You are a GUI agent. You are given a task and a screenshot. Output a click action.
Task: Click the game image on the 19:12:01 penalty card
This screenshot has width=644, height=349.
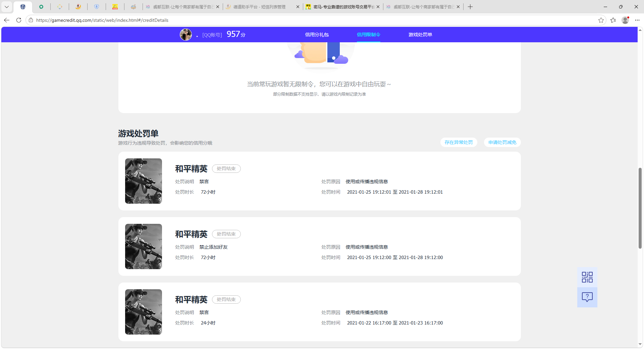click(x=144, y=181)
